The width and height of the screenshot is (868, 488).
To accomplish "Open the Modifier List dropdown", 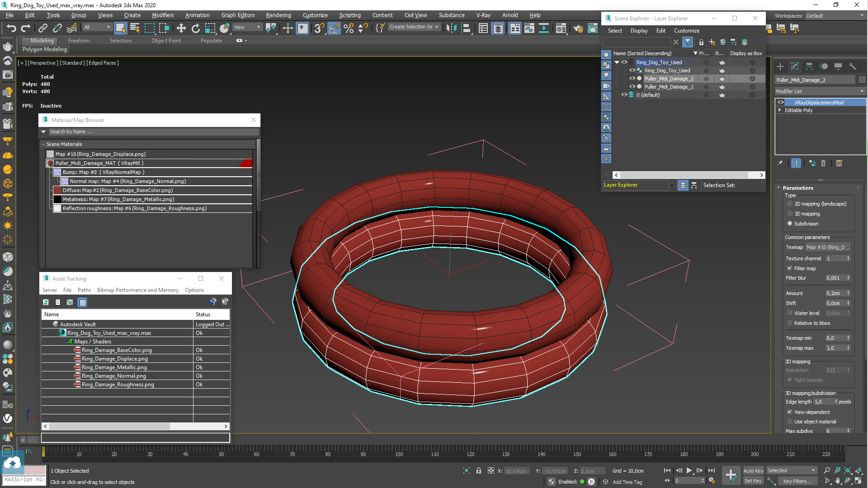I will (x=820, y=91).
